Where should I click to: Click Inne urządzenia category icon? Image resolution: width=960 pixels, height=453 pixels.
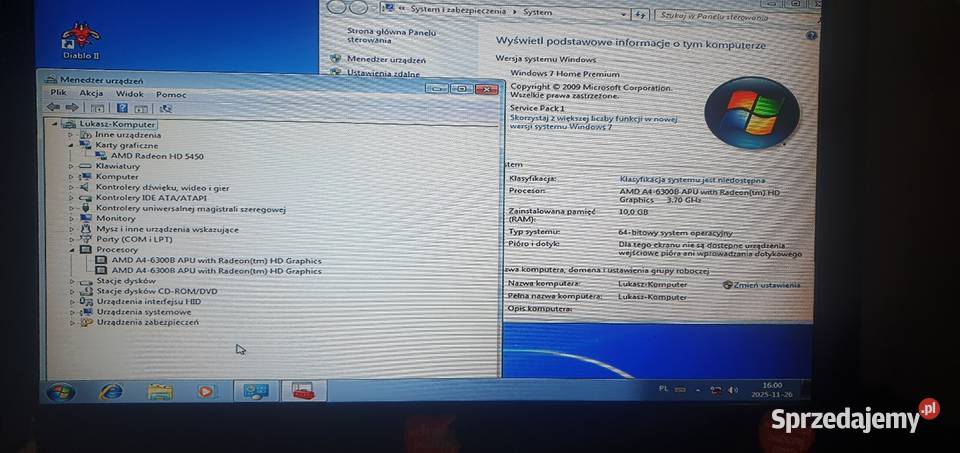click(85, 135)
